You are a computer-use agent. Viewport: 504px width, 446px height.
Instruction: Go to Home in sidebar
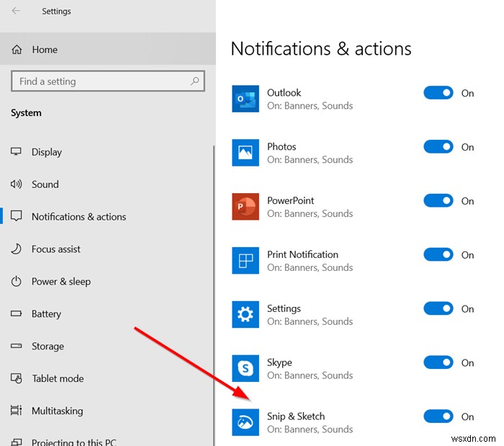pyautogui.click(x=108, y=49)
